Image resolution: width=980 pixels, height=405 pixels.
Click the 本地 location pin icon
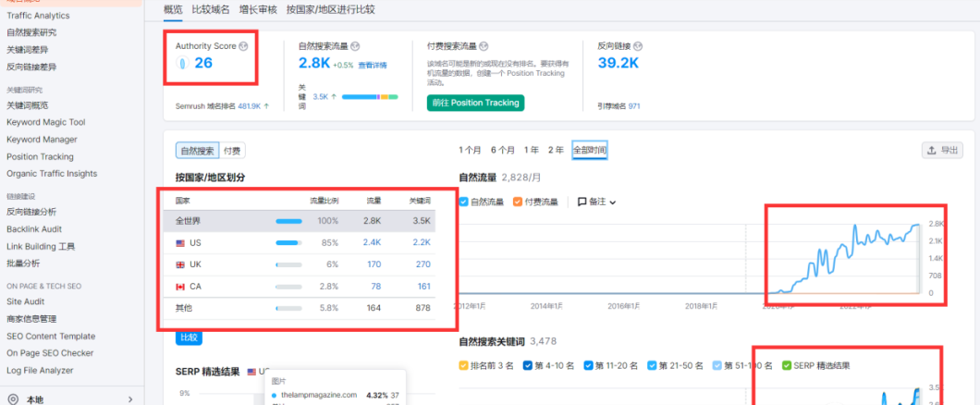point(13,399)
